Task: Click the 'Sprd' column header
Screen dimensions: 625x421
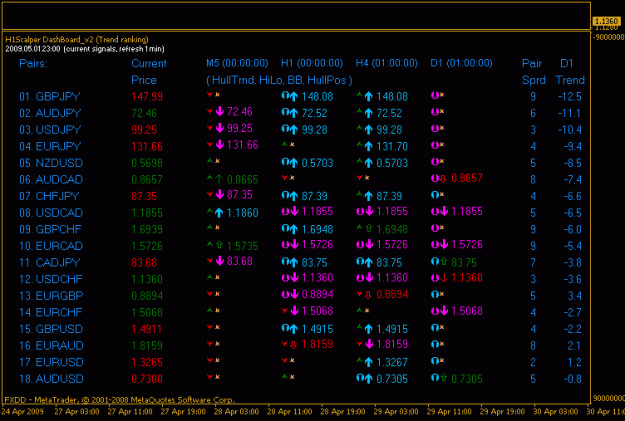Action: [534, 80]
